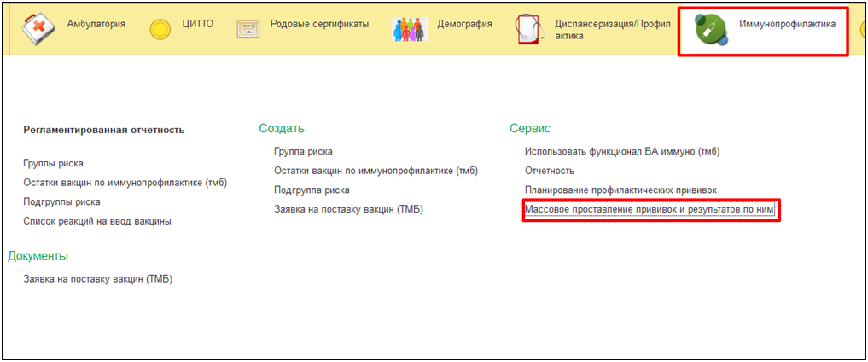Open Использовать функционал БА иммуно (тмб)

click(622, 151)
